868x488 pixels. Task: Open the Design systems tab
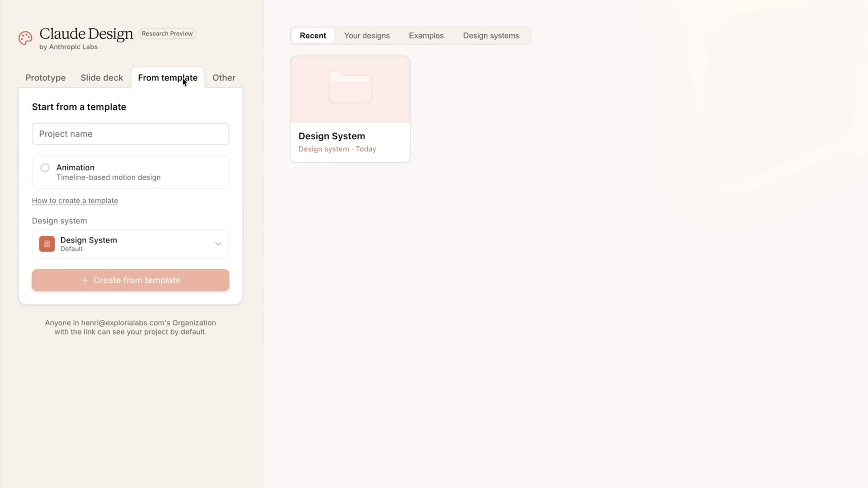(x=491, y=36)
